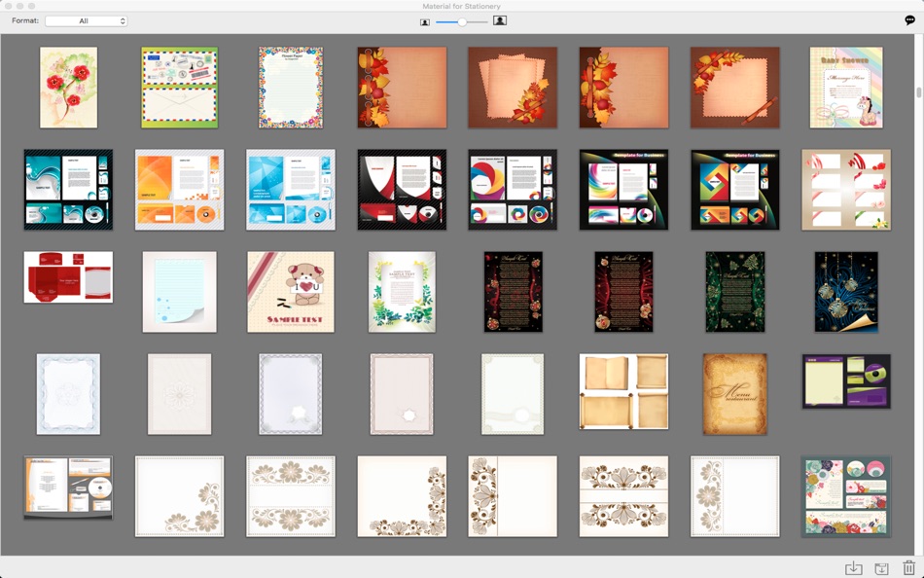The image size is (924, 578).
Task: Click the large thumbnail size icon
Action: click(500, 20)
